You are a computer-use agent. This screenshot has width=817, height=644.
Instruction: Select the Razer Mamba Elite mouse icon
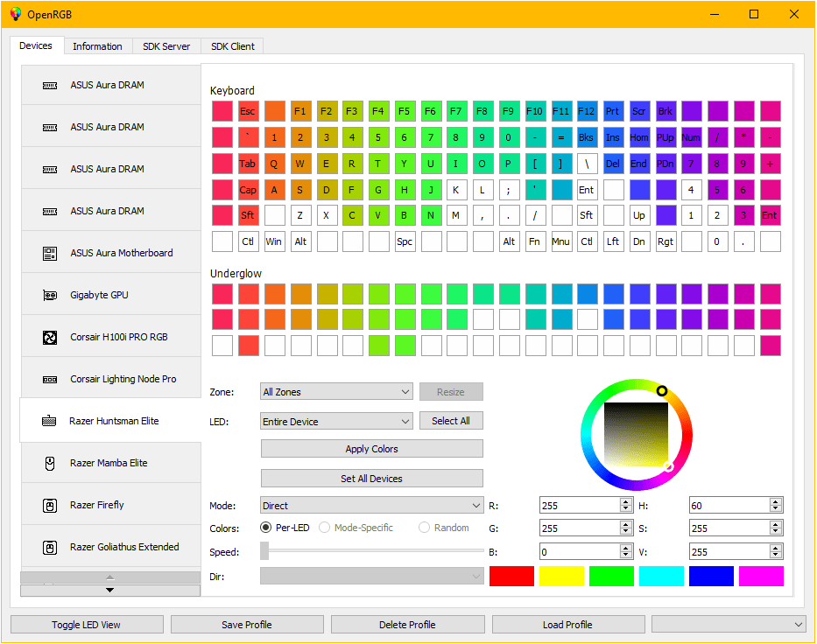50,462
